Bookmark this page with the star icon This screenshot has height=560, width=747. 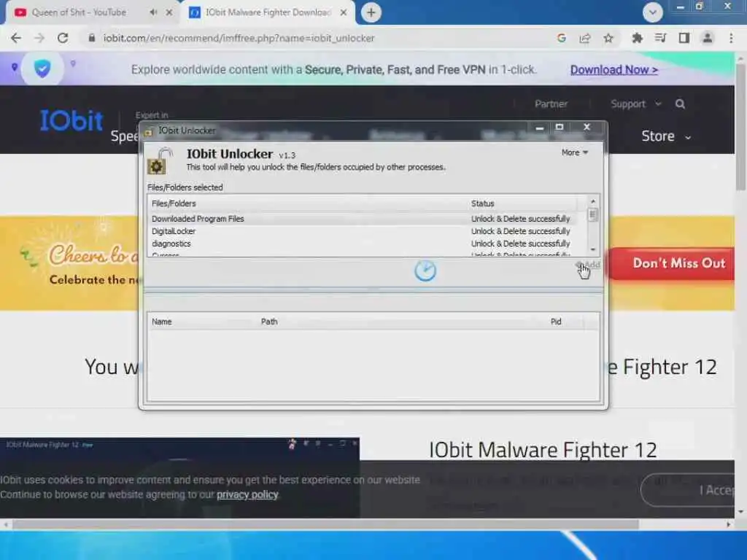[608, 38]
